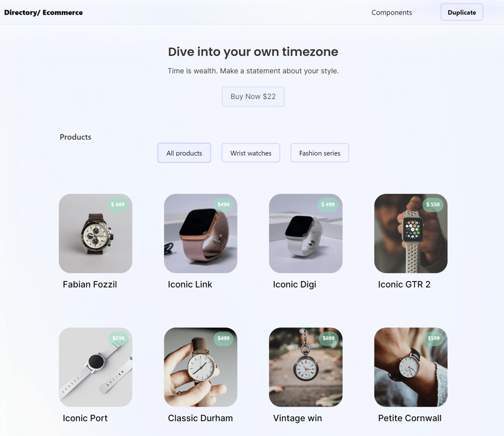Click the $699 price badge
Image resolution: width=504 pixels, height=436 pixels.
pos(328,338)
